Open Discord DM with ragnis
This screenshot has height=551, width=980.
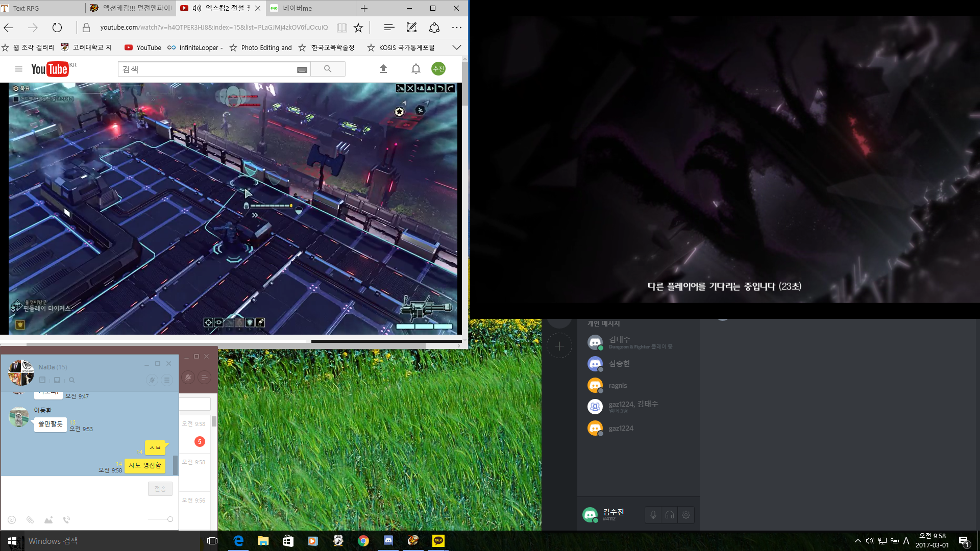tap(638, 385)
